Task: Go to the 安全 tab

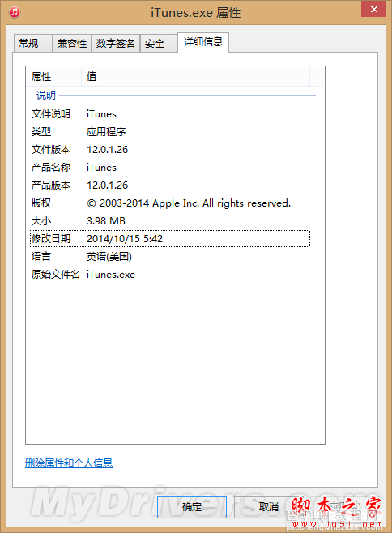Action: (159, 44)
